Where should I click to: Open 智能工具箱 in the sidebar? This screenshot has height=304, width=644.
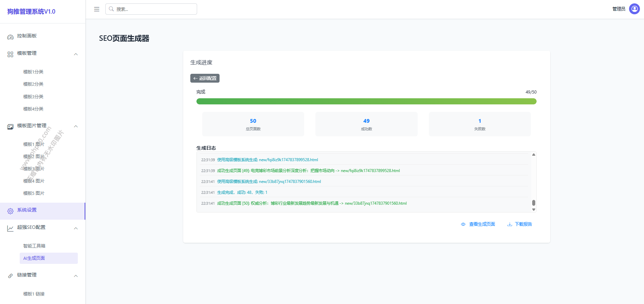(x=34, y=246)
